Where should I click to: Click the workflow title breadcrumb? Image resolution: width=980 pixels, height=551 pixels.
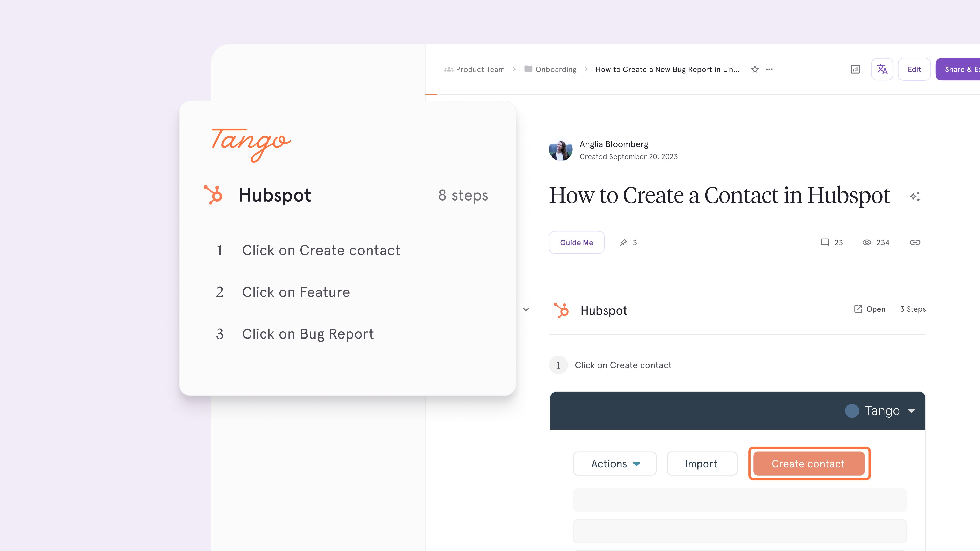[667, 69]
